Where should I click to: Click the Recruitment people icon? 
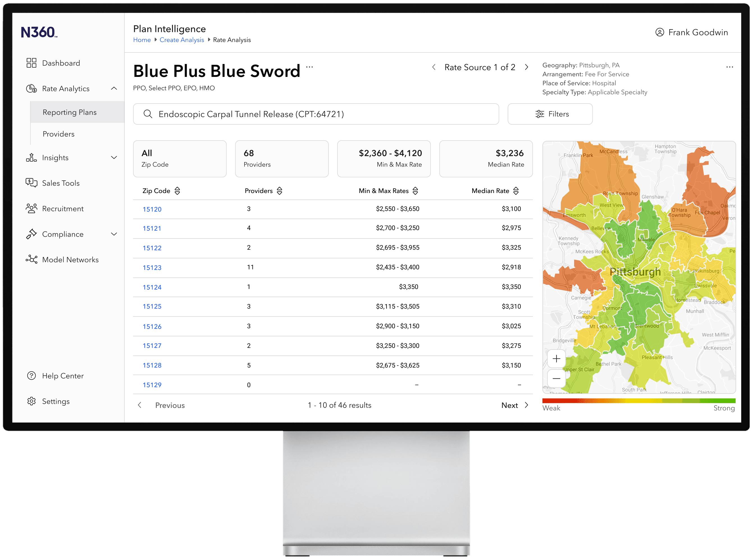[31, 208]
